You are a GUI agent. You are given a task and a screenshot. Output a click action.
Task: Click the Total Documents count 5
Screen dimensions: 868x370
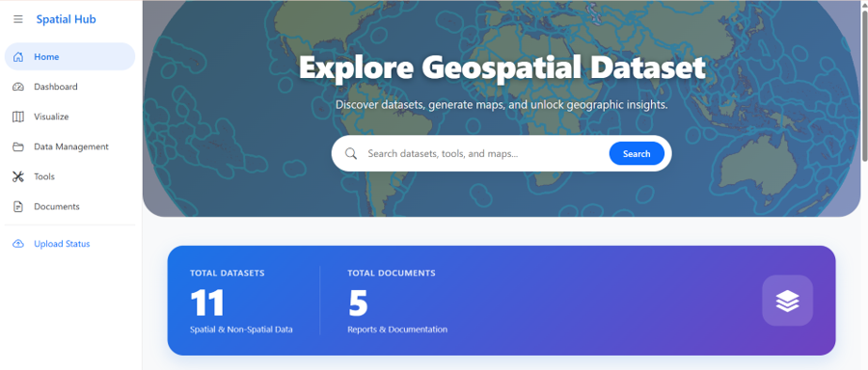click(x=358, y=303)
